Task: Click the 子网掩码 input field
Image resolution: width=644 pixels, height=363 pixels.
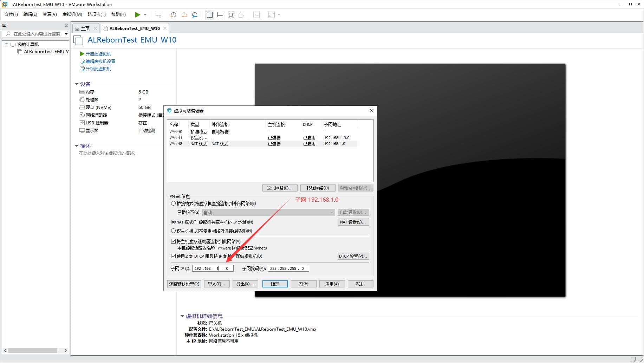Action: tap(288, 268)
